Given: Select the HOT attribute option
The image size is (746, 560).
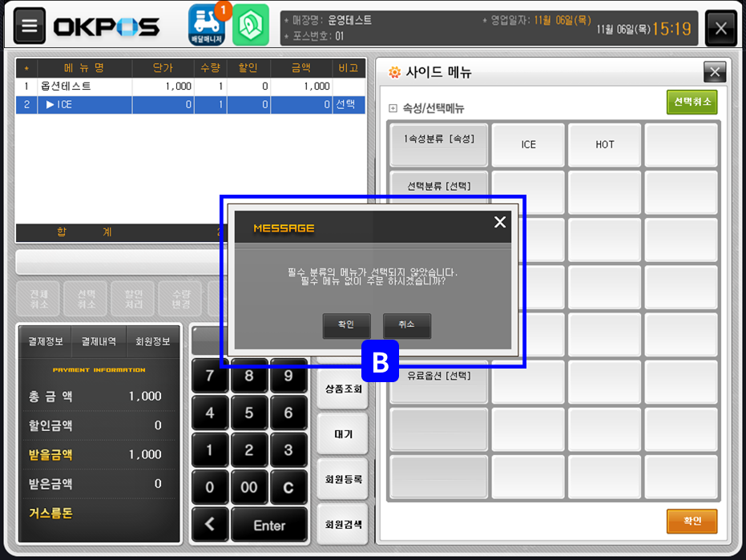Looking at the screenshot, I should pyautogui.click(x=605, y=145).
